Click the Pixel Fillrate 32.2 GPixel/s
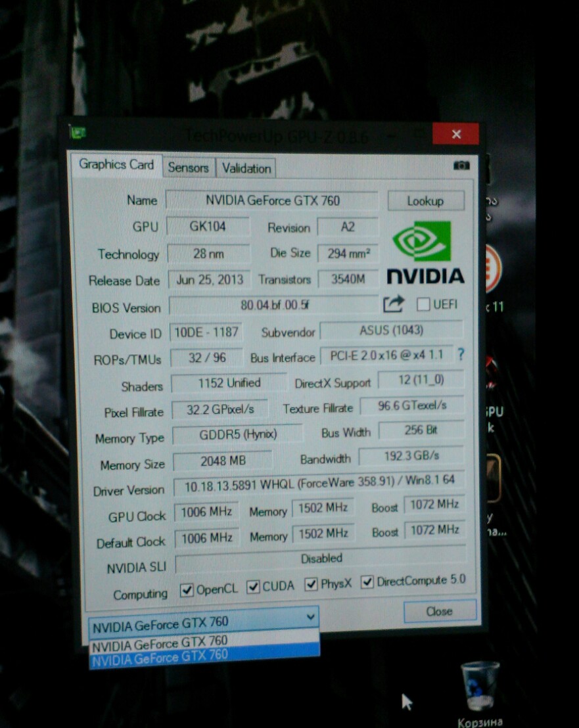This screenshot has width=579, height=728. click(220, 409)
